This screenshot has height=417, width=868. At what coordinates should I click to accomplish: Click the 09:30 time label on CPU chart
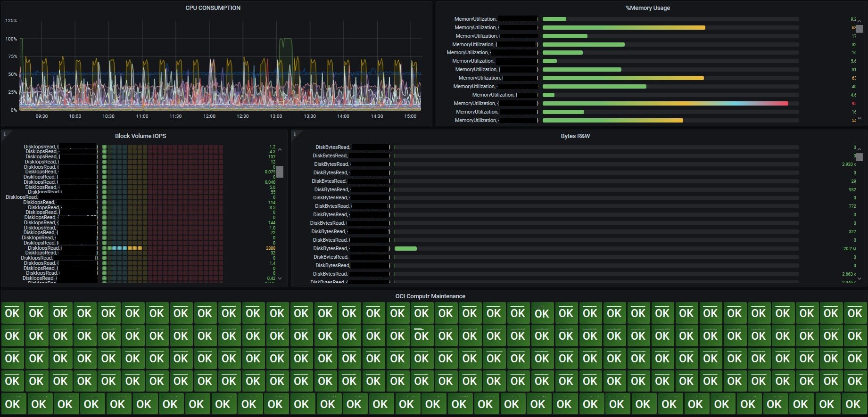41,116
